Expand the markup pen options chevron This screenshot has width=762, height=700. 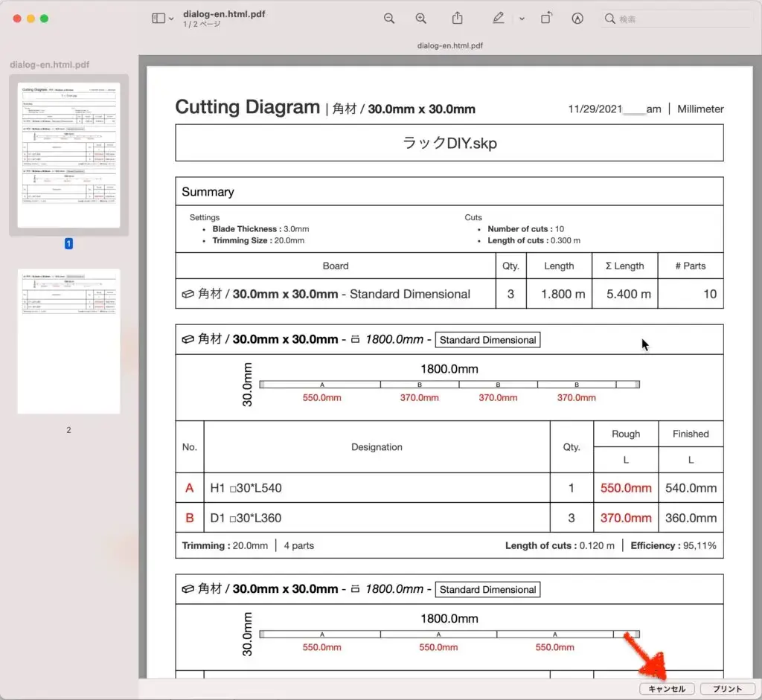(x=522, y=19)
